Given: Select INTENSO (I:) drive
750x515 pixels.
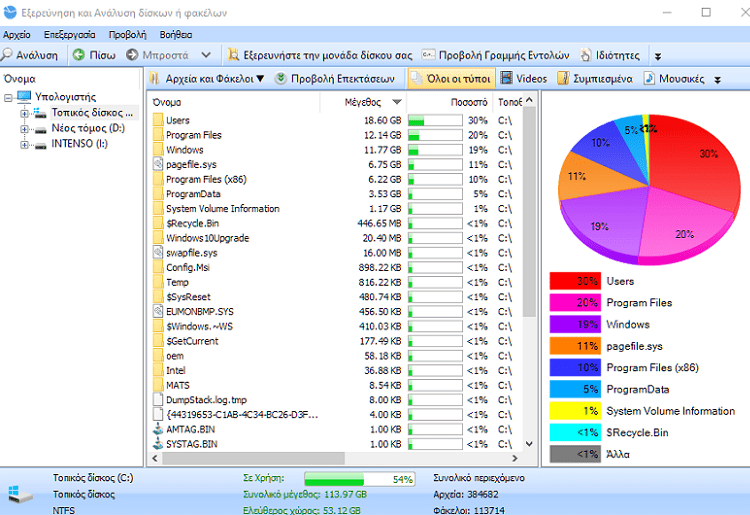Looking at the screenshot, I should 79,143.
